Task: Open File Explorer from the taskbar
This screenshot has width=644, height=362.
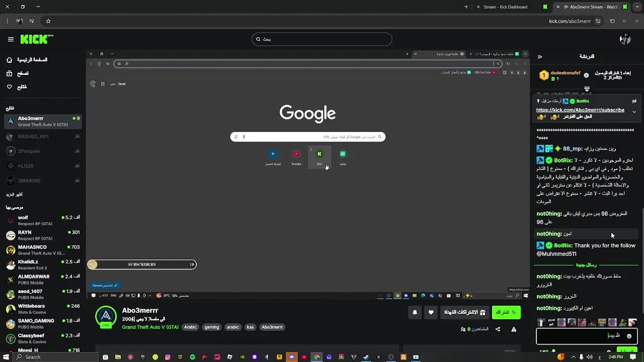Action: click(x=118, y=357)
